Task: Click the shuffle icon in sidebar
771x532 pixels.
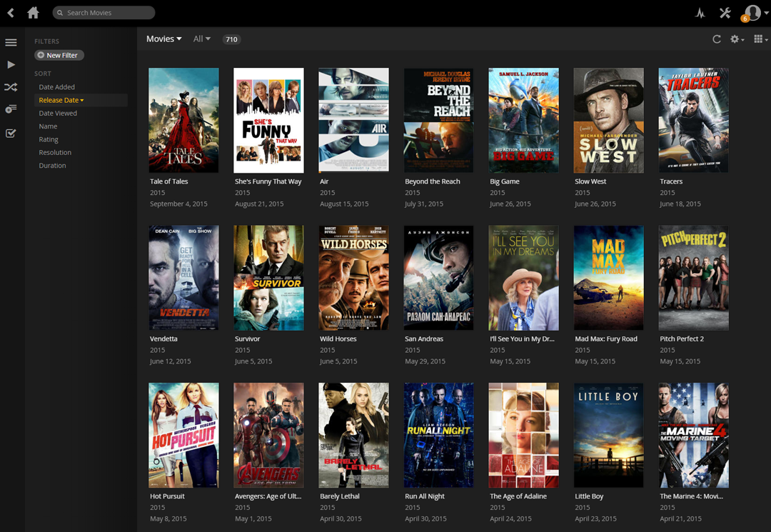Action: (11, 87)
